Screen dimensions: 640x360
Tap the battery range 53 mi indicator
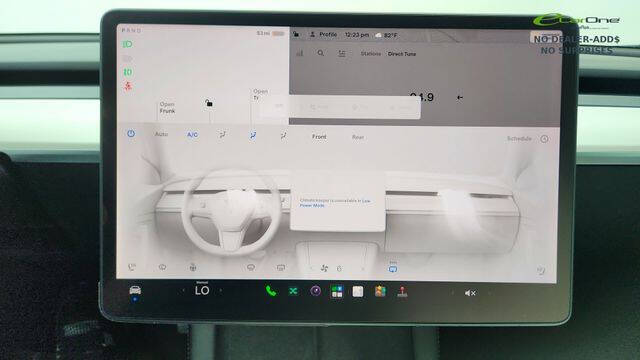tap(271, 33)
